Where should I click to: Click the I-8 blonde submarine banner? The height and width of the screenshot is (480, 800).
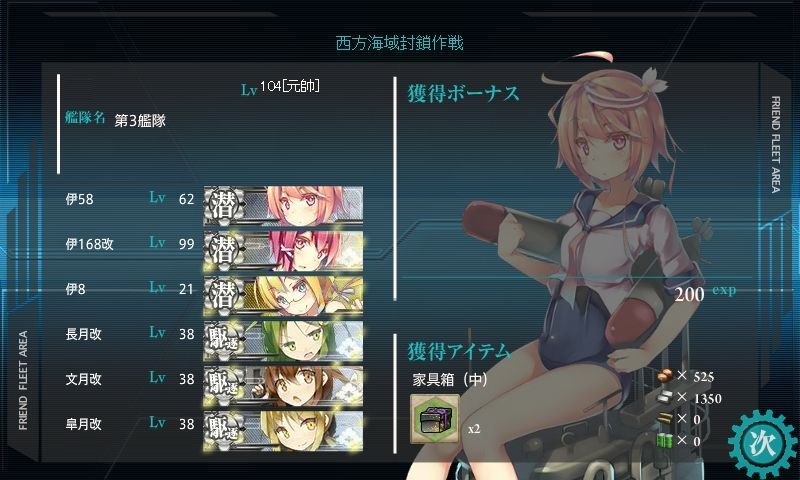coord(283,296)
